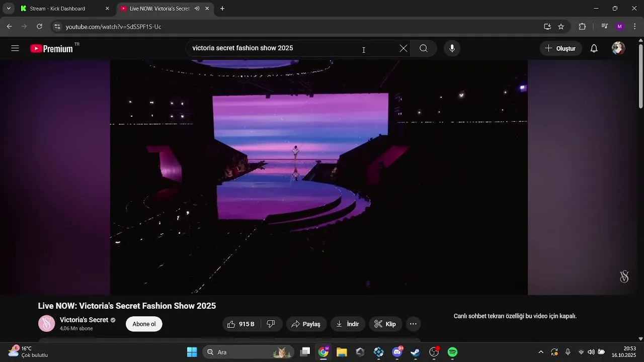
Task: Close the Live NOW YouTube tab
Action: point(207,9)
